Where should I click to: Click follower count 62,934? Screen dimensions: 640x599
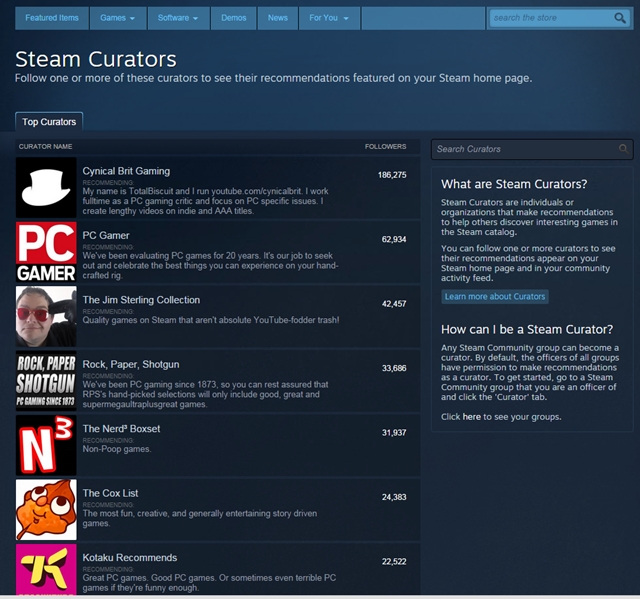[x=394, y=240]
